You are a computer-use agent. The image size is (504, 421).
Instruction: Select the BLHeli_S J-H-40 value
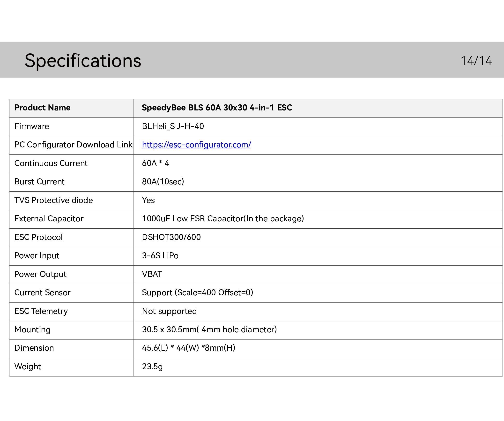pos(173,126)
